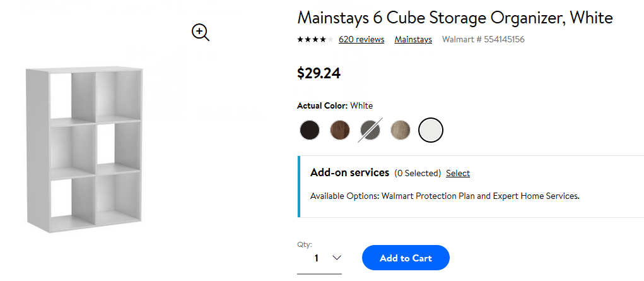This screenshot has height=281, width=644.
Task: Click the quantity value 1
Action: (x=317, y=258)
